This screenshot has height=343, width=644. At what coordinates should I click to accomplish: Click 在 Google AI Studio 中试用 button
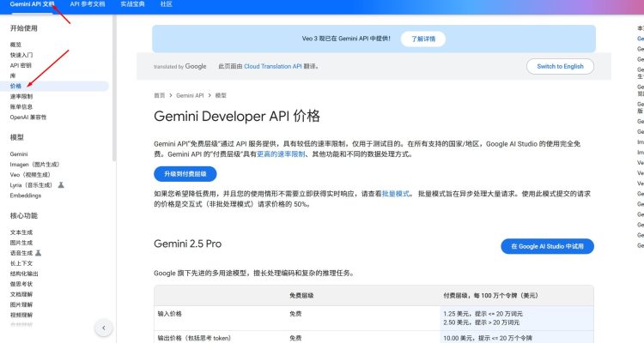pyautogui.click(x=547, y=246)
